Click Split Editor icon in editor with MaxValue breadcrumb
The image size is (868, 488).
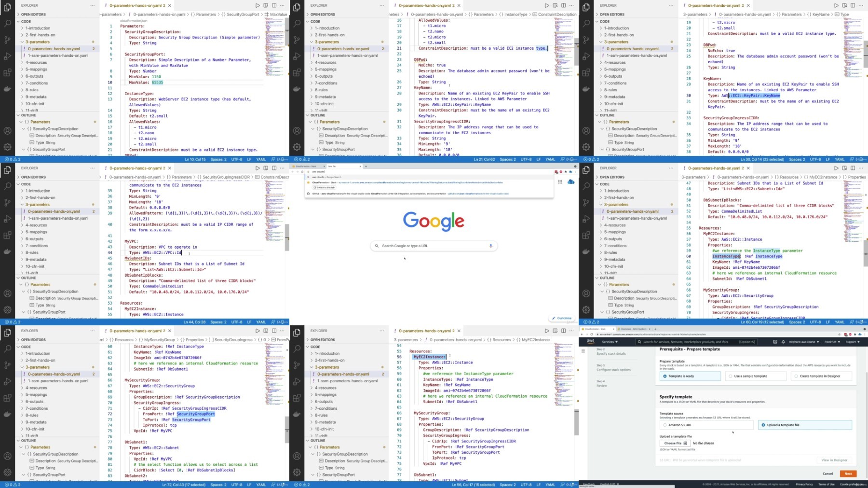[274, 5]
